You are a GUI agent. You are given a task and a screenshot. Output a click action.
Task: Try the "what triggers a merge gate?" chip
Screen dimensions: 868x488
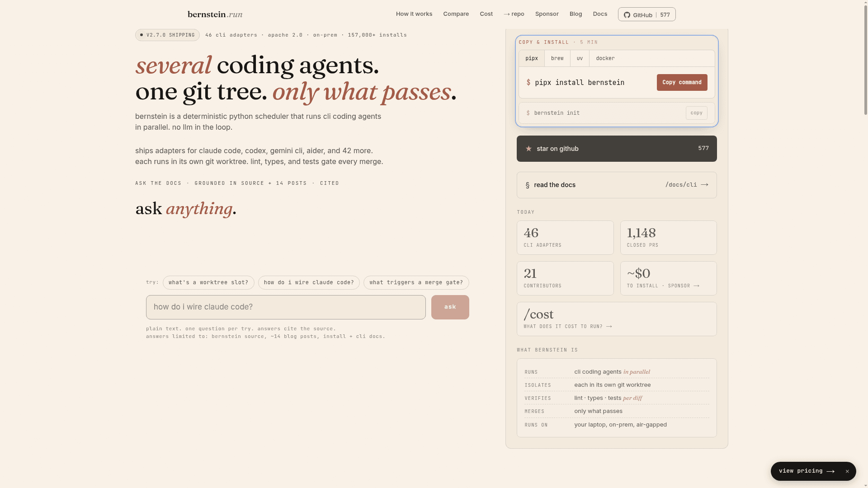coord(416,283)
